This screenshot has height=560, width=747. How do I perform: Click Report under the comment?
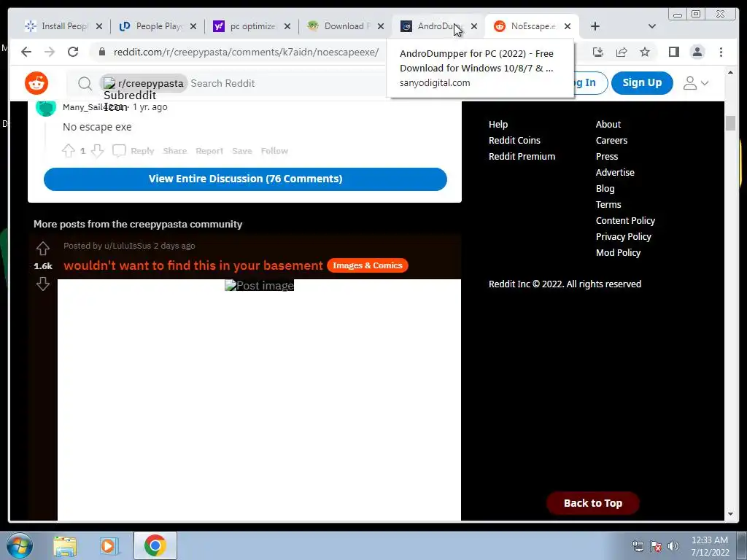[x=209, y=151]
